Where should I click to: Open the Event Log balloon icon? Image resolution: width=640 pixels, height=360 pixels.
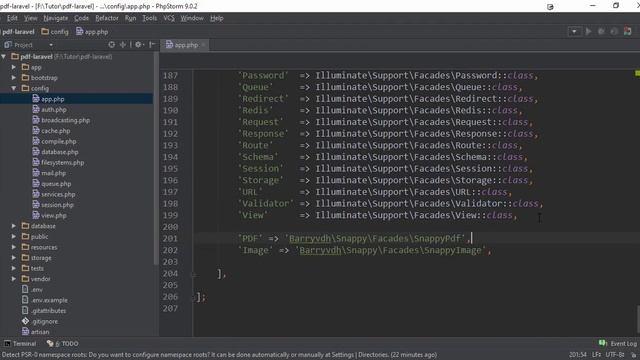point(603,343)
